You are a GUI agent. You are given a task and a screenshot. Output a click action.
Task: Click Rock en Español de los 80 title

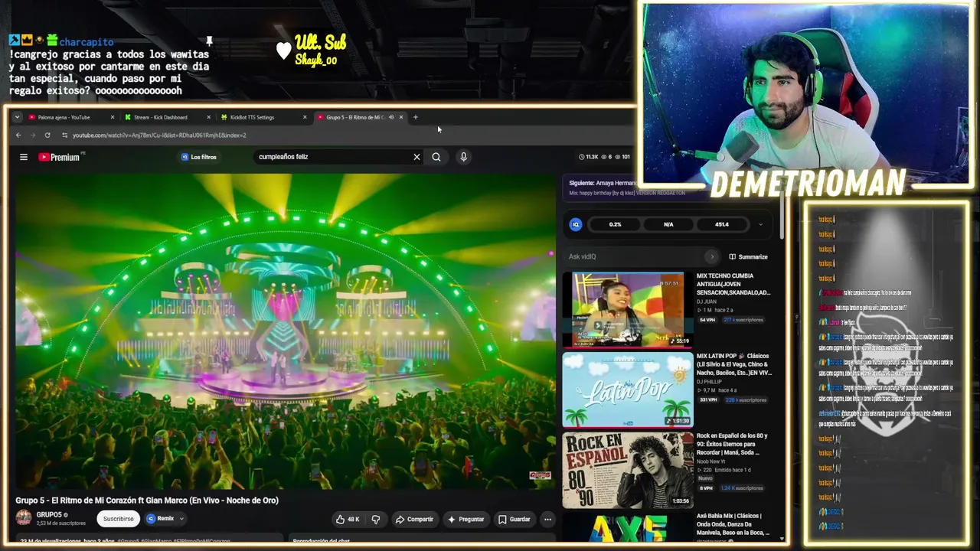pos(733,444)
